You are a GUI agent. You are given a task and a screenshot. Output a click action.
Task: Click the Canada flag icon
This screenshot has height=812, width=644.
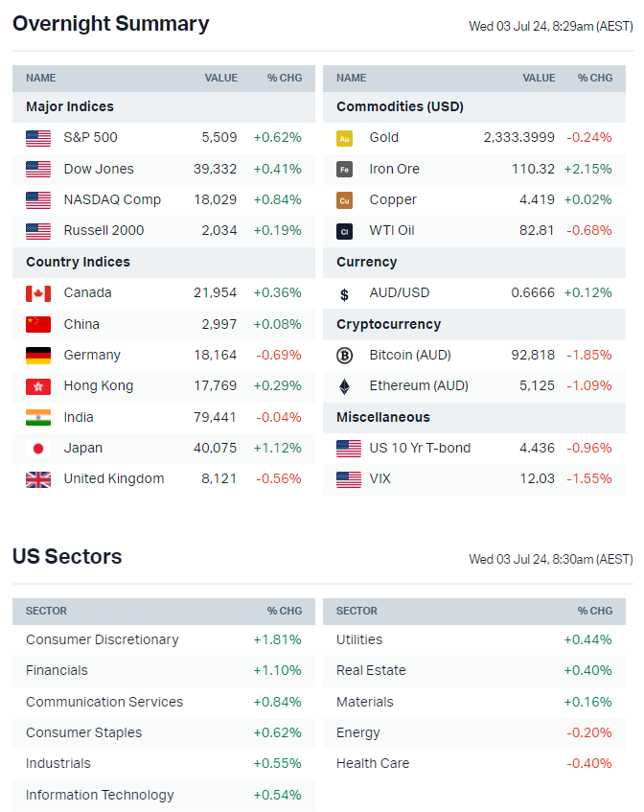click(x=38, y=293)
